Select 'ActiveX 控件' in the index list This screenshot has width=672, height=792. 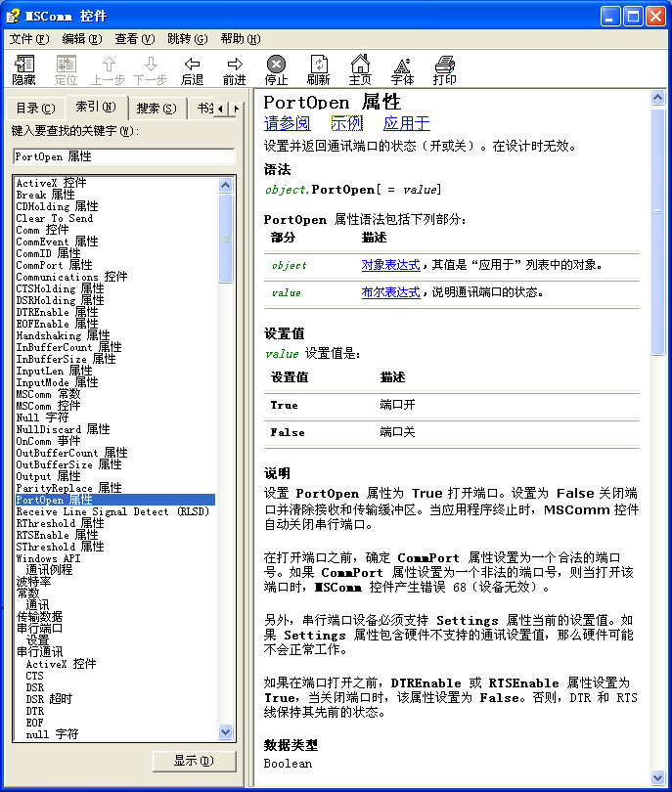51,183
